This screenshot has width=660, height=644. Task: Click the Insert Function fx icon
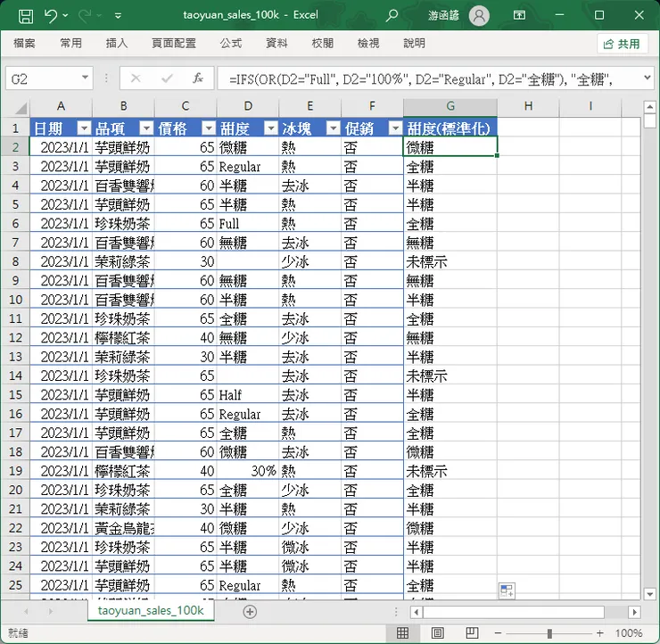198,78
